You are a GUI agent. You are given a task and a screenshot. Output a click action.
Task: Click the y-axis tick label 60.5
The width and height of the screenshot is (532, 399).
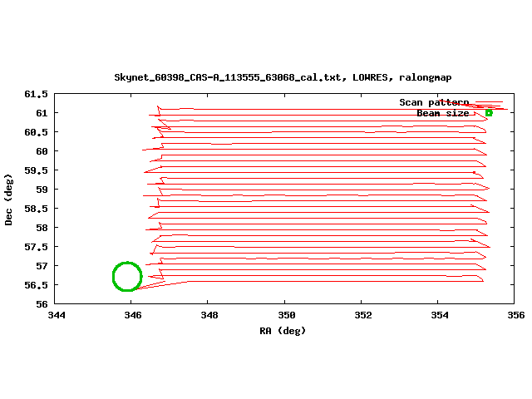coord(36,132)
